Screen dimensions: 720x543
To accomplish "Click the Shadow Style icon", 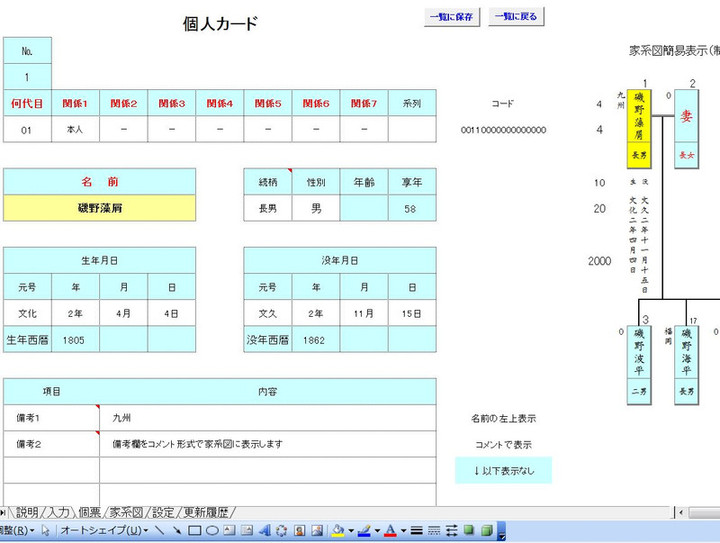I will 469,531.
